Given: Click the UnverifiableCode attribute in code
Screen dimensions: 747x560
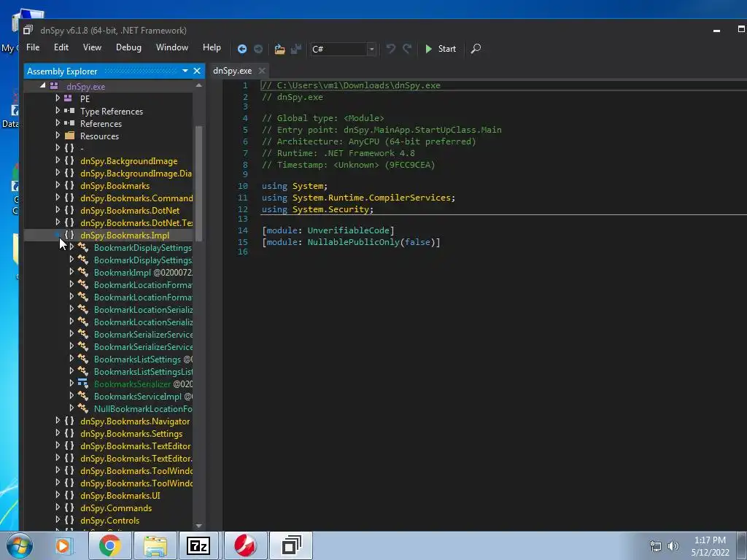Looking at the screenshot, I should (348, 230).
